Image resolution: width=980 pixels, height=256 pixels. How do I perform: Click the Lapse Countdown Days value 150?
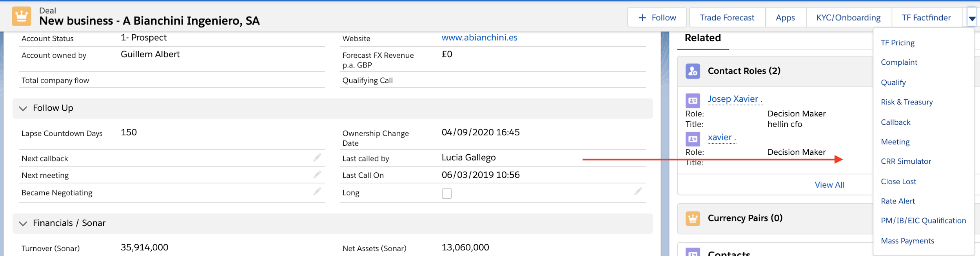point(129,132)
